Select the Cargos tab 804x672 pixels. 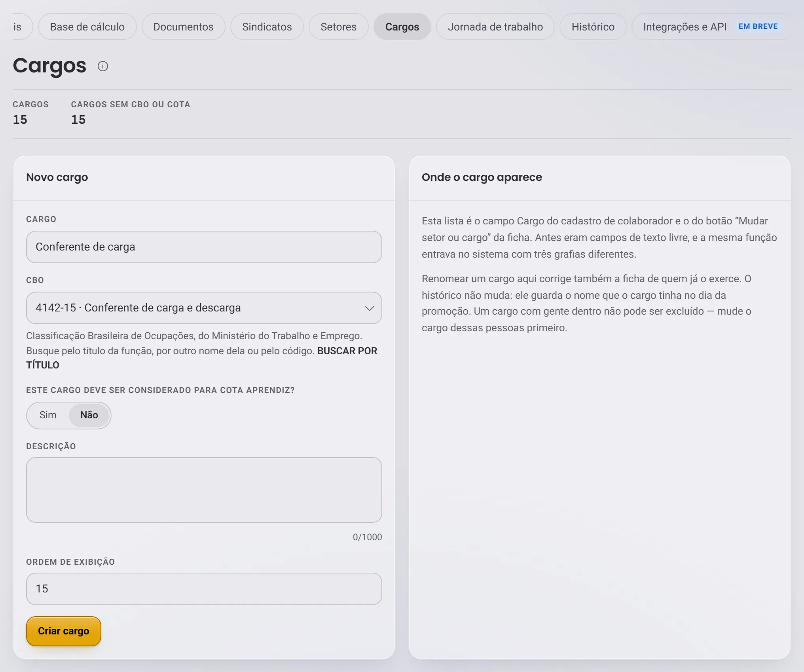(x=402, y=27)
